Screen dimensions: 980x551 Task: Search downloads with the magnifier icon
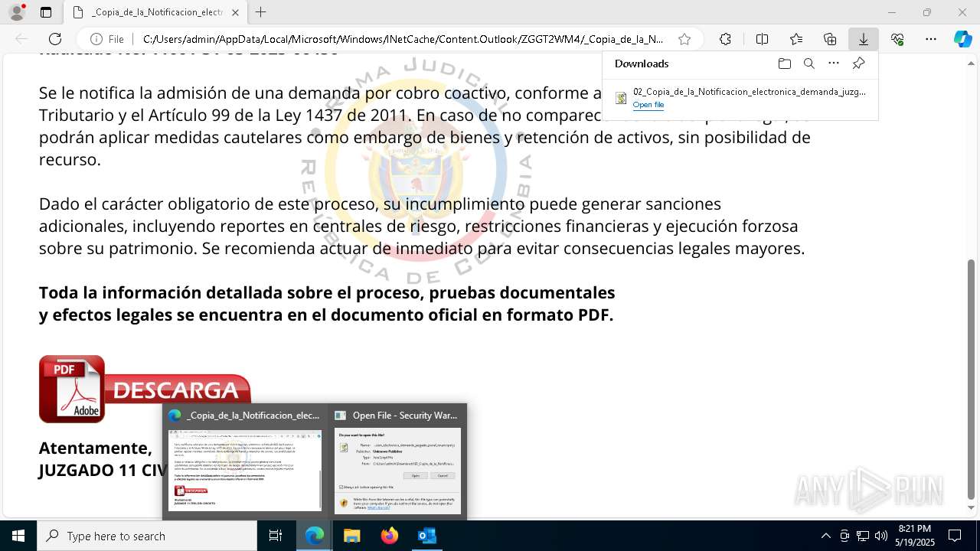tap(808, 64)
